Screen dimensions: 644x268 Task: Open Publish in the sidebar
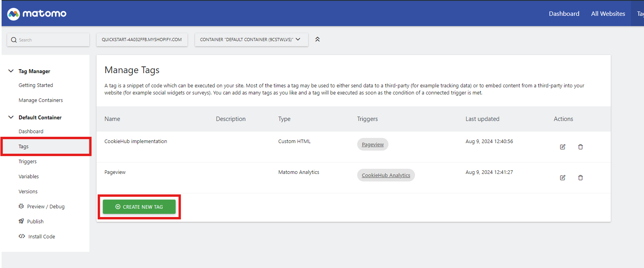coord(35,222)
